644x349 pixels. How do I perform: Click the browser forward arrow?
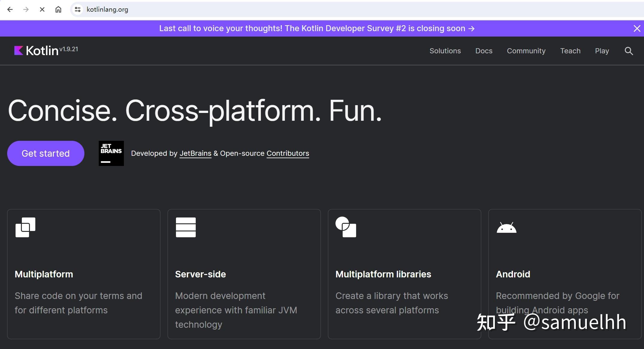tap(26, 9)
